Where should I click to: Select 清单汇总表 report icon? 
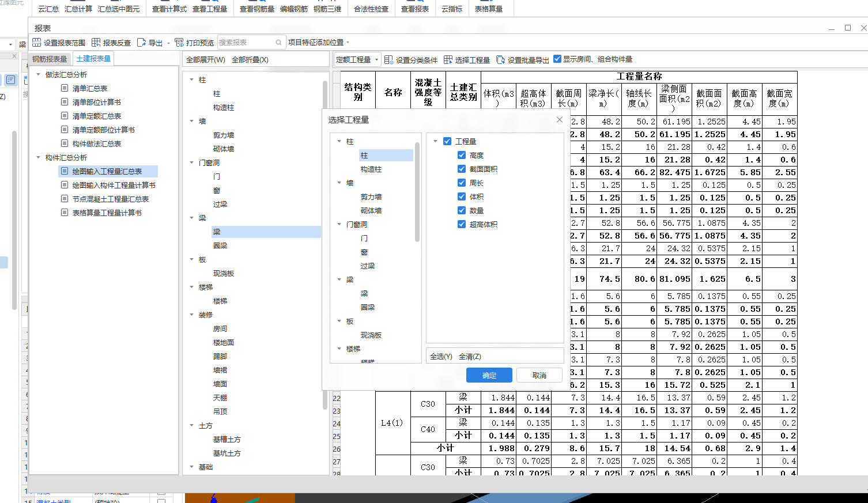65,88
